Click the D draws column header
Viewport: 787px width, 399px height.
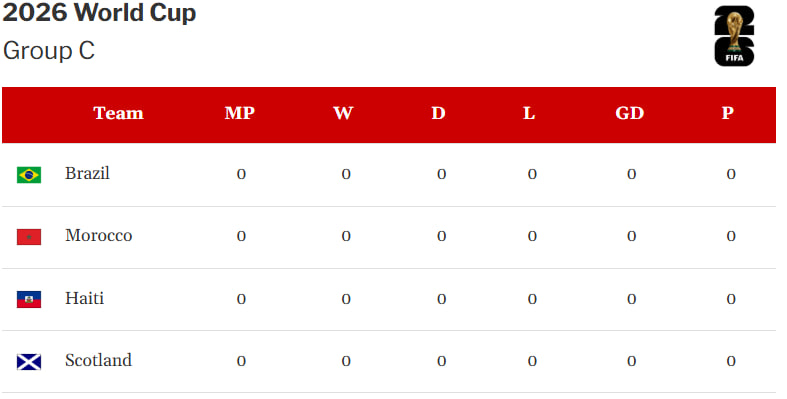(439, 113)
